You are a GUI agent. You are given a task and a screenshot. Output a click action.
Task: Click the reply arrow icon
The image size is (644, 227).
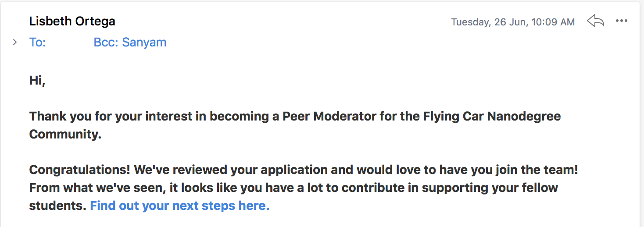[595, 21]
